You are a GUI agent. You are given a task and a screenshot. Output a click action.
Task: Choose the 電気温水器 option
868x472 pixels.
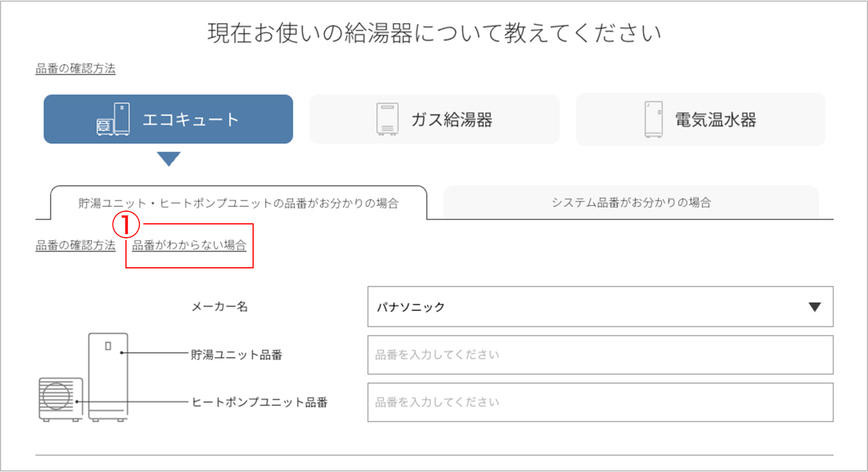point(700,119)
